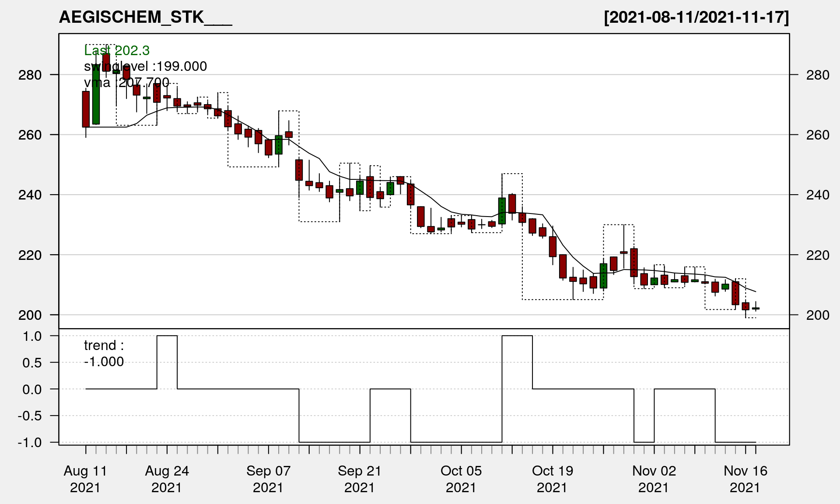Click the 200 label on right price axis
The width and height of the screenshot is (840, 504).
click(x=817, y=315)
